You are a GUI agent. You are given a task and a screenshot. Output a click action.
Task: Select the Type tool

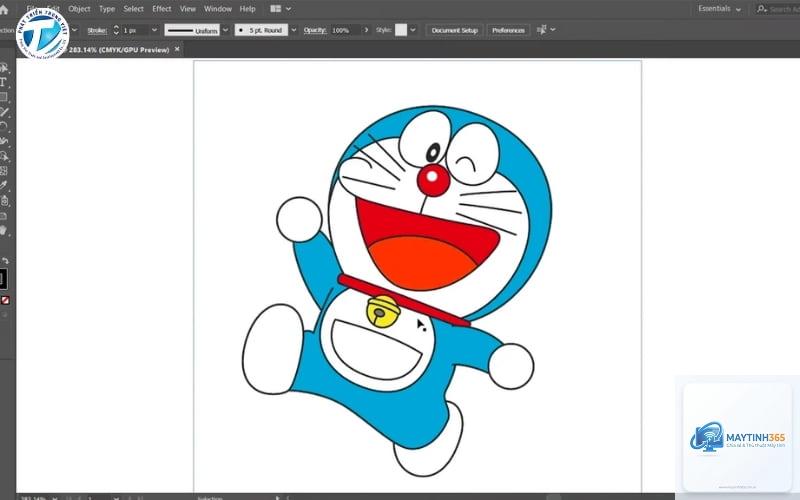coord(3,82)
